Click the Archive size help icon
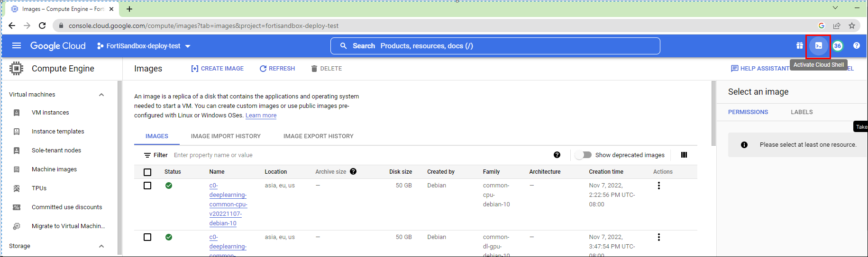The height and width of the screenshot is (257, 868). [x=353, y=172]
